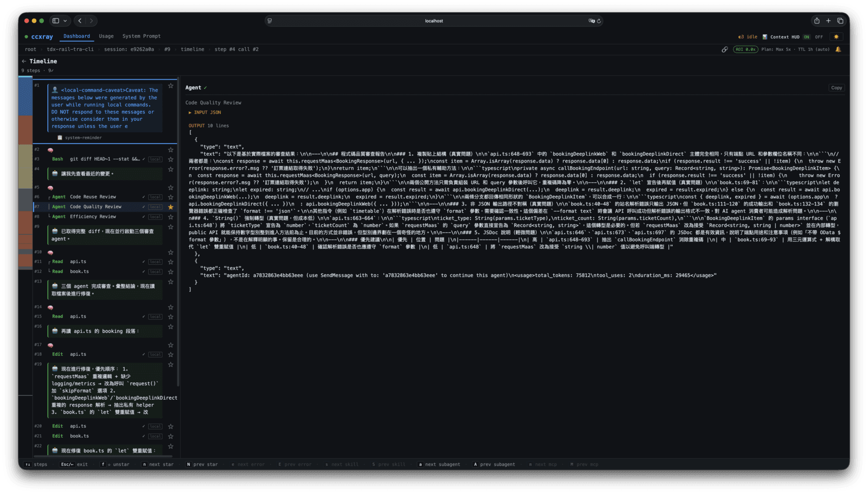This screenshot has height=494, width=868.
Task: Click the browser share icon
Action: tap(816, 21)
